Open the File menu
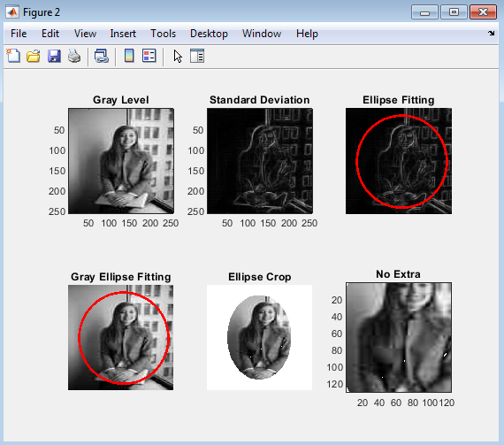Viewport: 504px width, 445px height. (x=19, y=34)
